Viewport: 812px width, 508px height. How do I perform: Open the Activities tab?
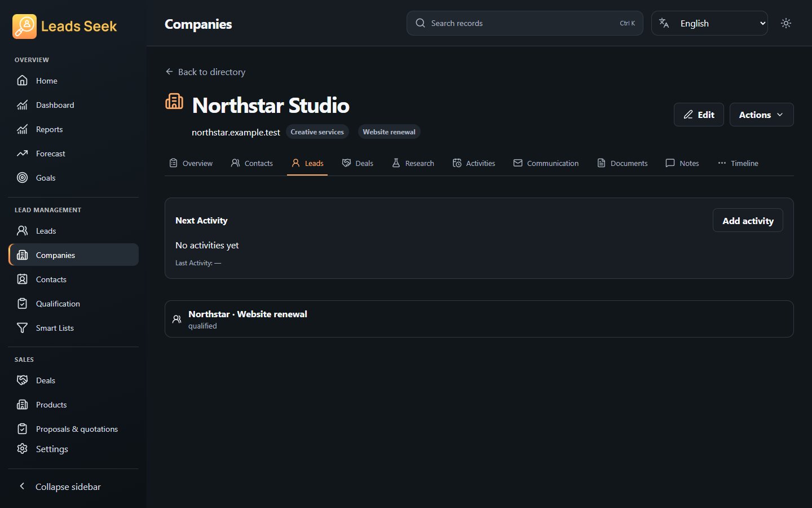[x=474, y=163]
